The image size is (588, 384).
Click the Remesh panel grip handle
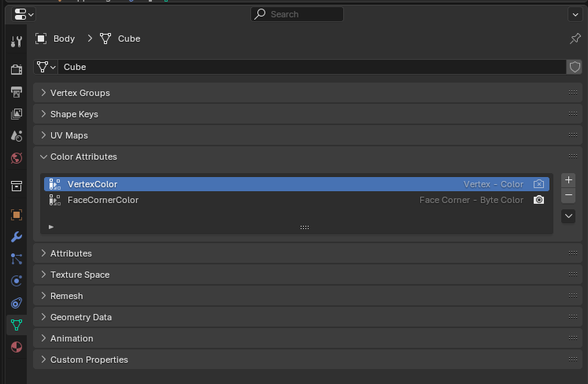click(x=572, y=296)
